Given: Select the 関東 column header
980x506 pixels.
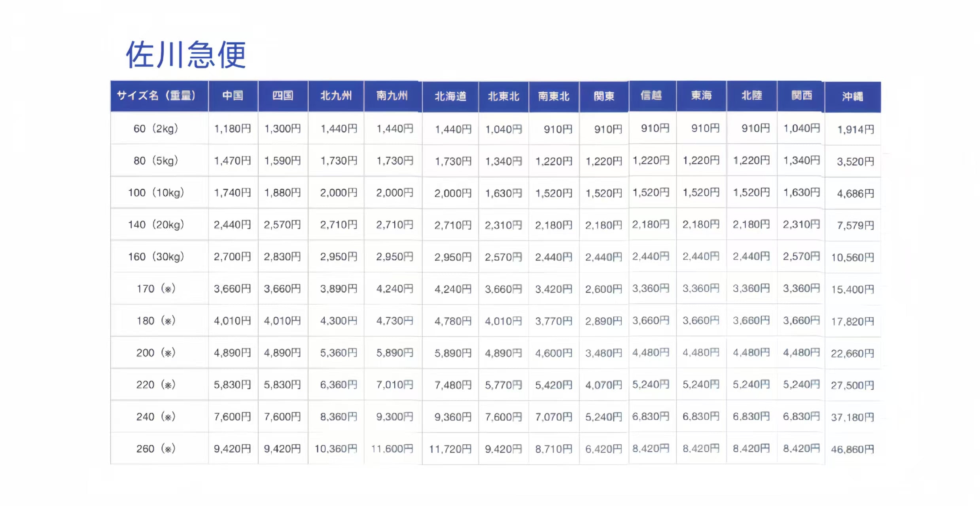Looking at the screenshot, I should (x=604, y=97).
